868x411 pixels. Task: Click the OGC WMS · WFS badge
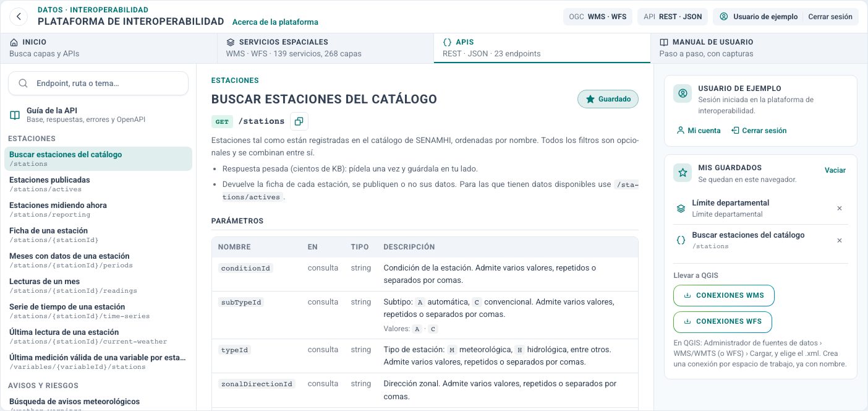[597, 17]
